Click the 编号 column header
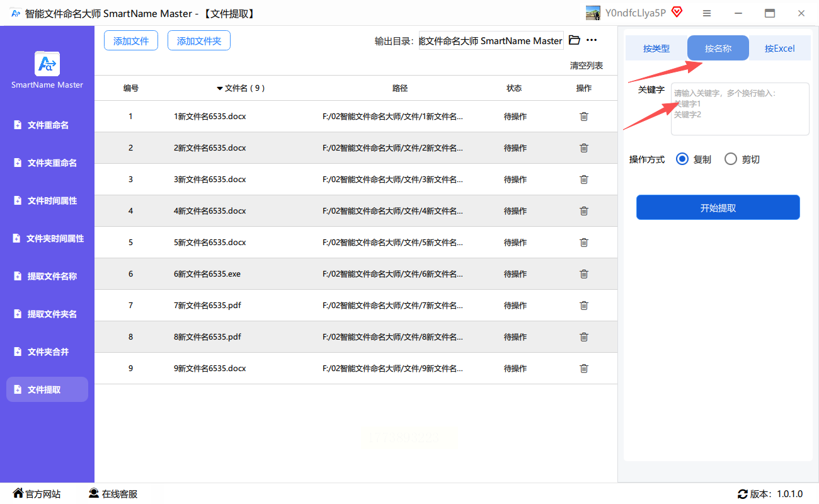 131,88
